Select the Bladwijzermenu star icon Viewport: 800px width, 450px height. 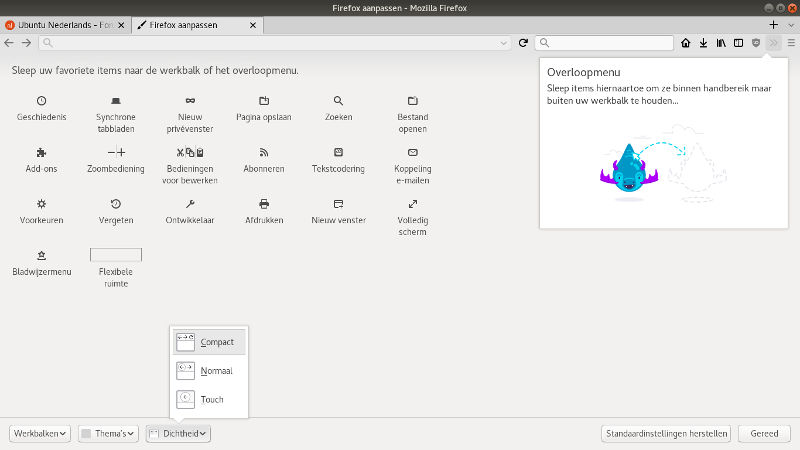41,256
